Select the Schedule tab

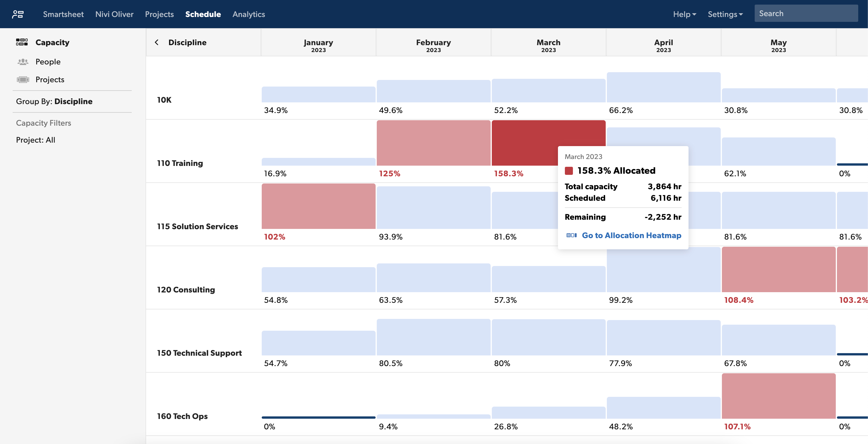tap(203, 14)
